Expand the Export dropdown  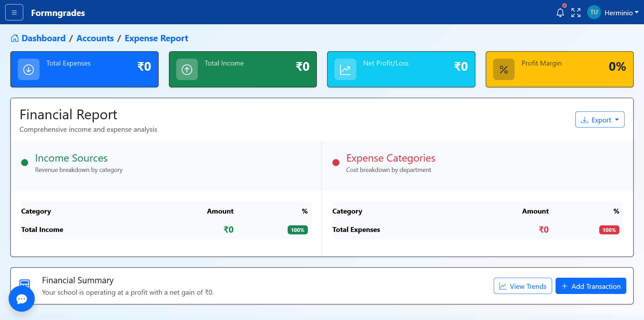(x=600, y=120)
